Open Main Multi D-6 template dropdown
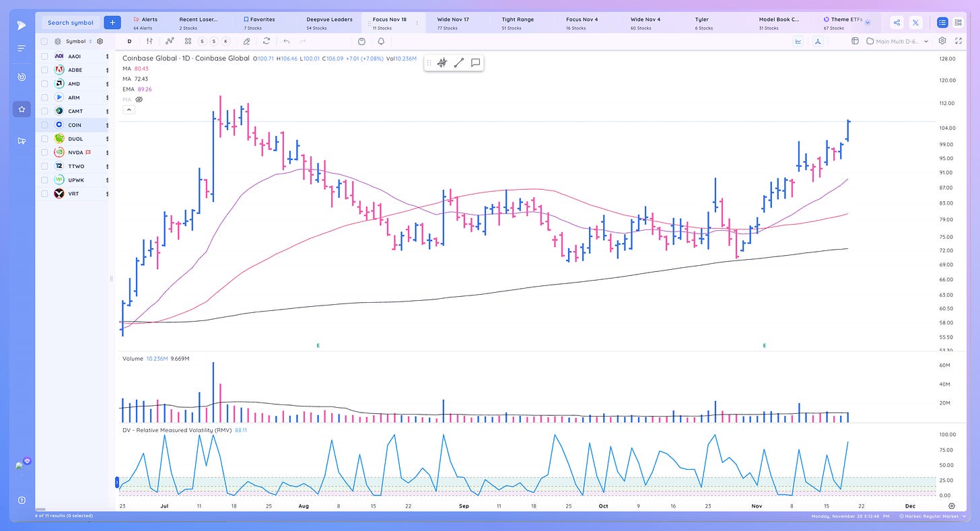 coord(898,41)
